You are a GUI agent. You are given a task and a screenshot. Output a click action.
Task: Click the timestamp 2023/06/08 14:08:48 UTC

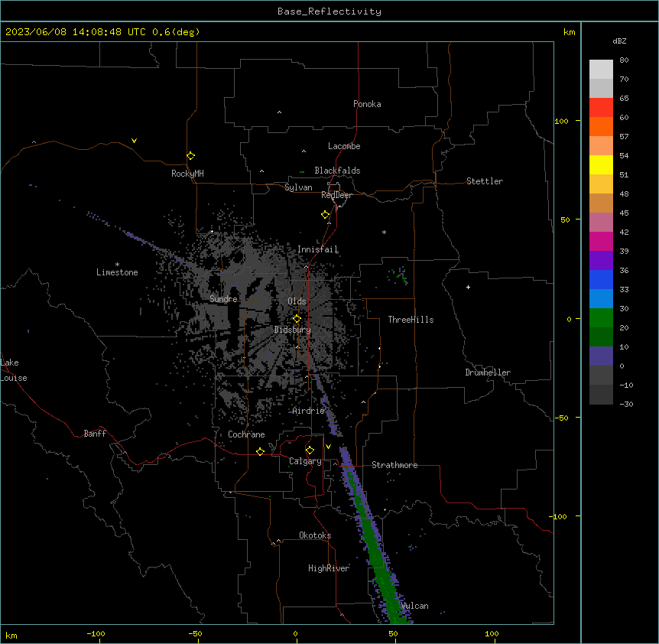[x=76, y=32]
